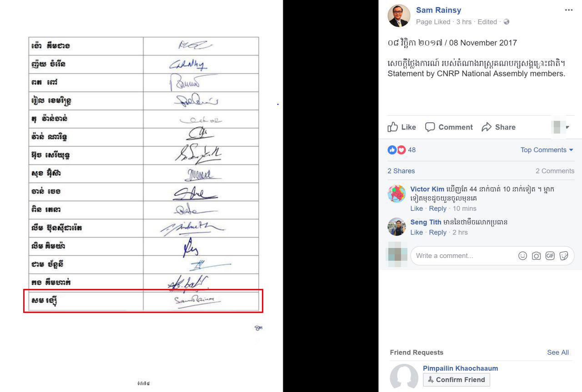Click the Write a comment field

pyautogui.click(x=464, y=256)
